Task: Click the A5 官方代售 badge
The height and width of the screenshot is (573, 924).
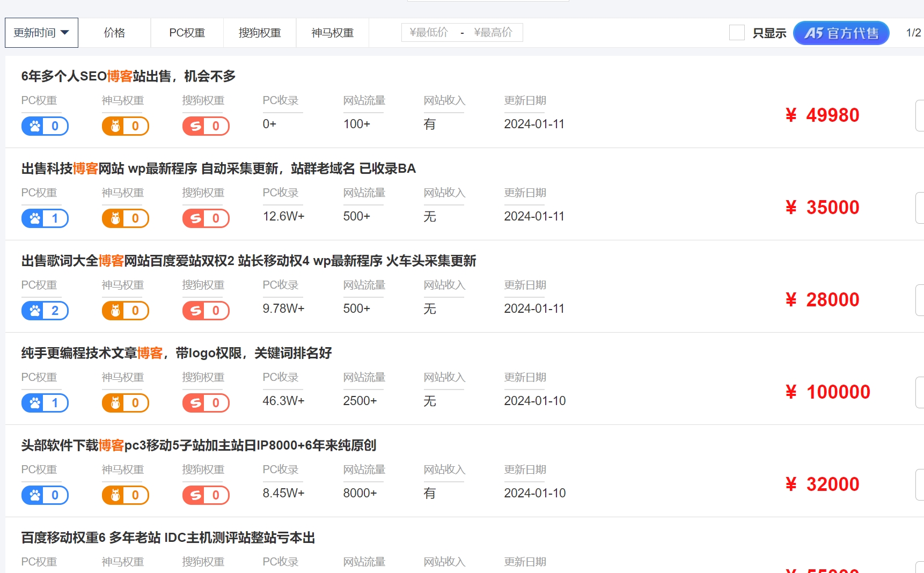Action: point(841,33)
